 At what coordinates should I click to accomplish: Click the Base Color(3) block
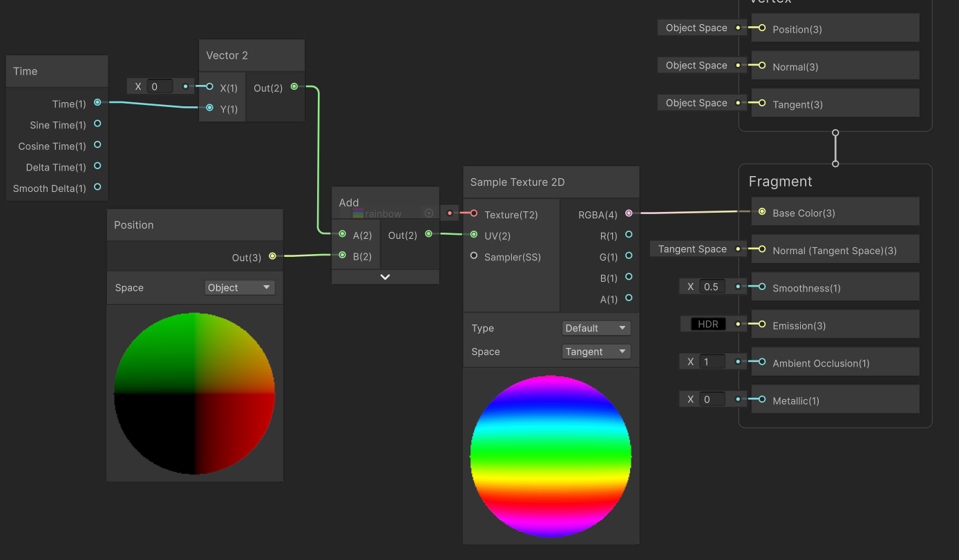pos(835,212)
